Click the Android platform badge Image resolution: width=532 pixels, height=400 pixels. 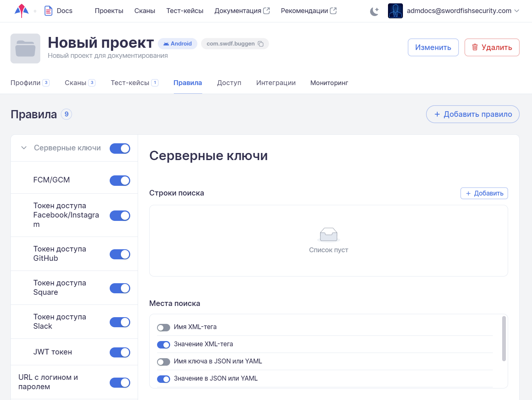tap(178, 44)
